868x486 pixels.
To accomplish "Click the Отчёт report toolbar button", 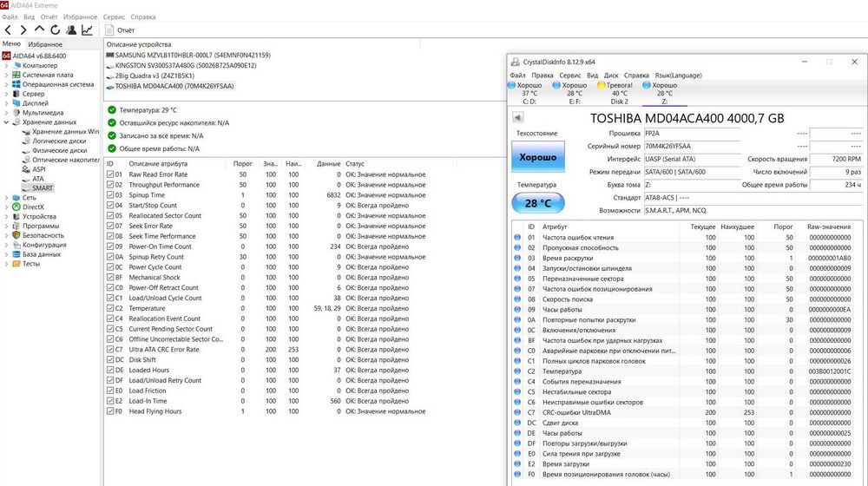I will point(120,30).
